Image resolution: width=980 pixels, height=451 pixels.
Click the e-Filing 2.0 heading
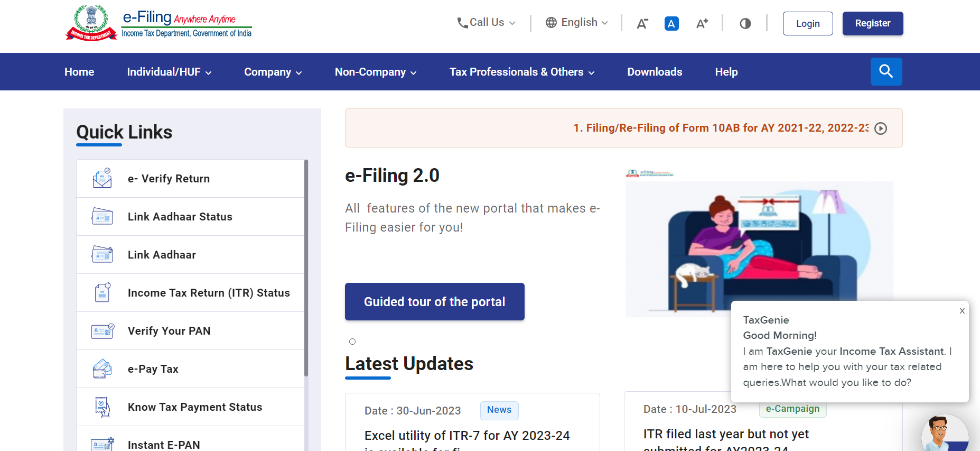[392, 176]
